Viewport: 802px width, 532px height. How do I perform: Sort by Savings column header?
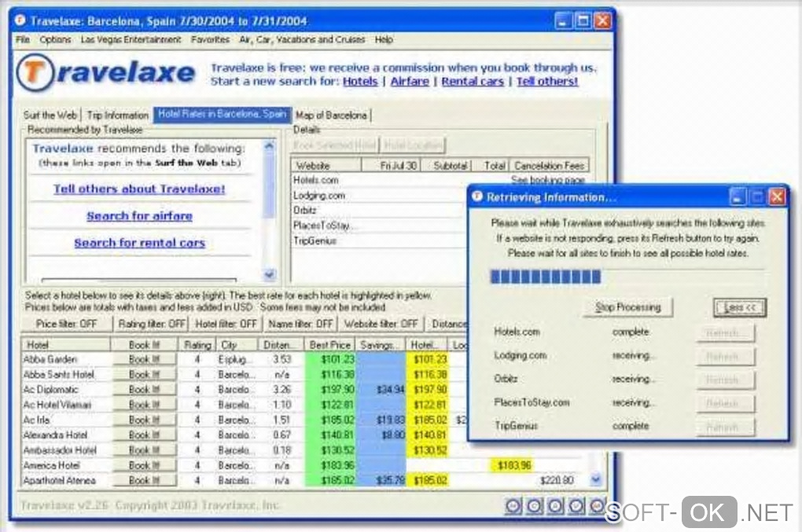[381, 345]
